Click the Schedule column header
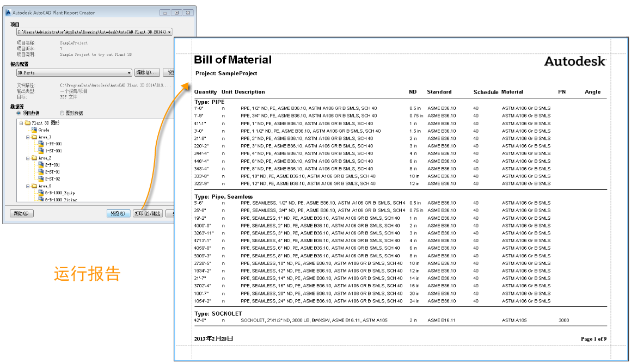 click(486, 92)
